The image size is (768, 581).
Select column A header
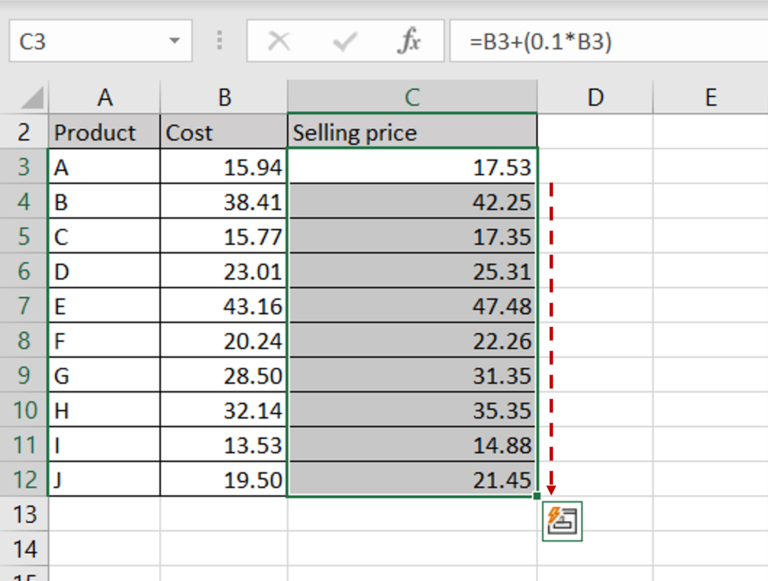(104, 97)
